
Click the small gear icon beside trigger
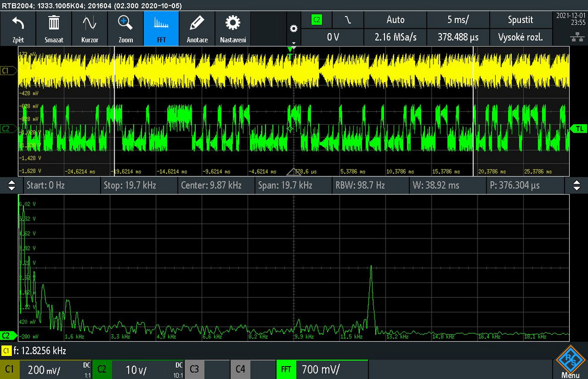click(293, 29)
